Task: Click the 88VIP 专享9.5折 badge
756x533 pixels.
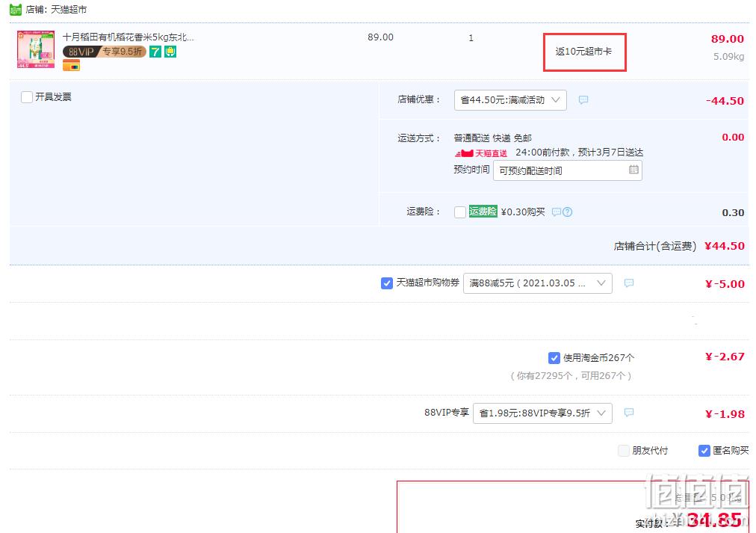Action: coord(104,52)
